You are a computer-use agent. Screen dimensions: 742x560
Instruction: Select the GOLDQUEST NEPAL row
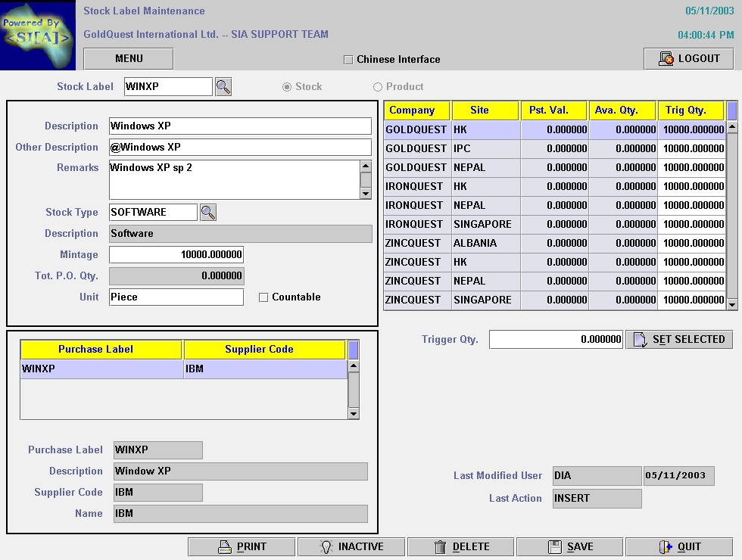pyautogui.click(x=554, y=167)
